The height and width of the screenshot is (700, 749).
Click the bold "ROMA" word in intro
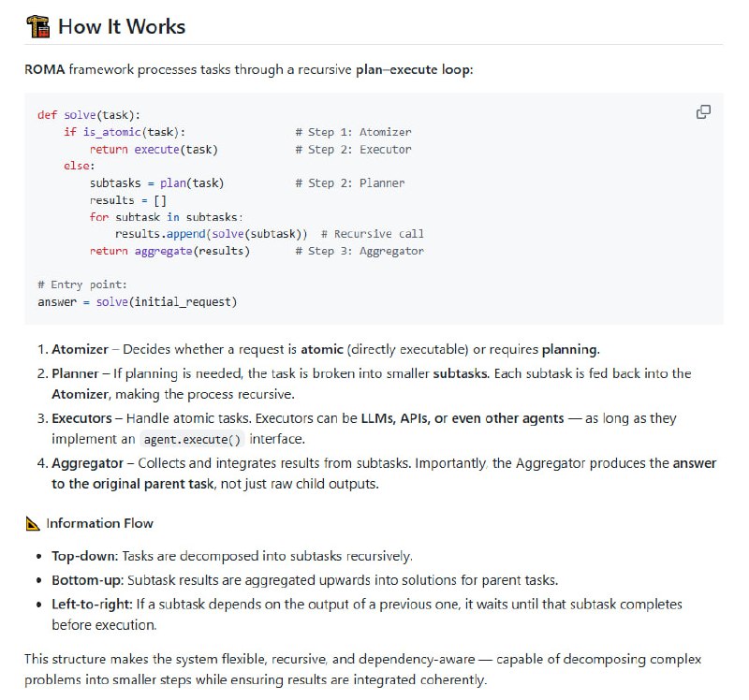point(44,70)
